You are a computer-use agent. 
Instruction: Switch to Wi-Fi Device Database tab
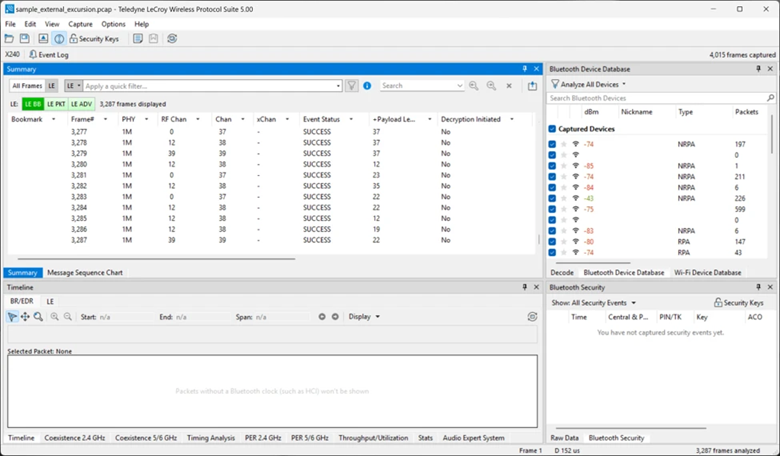[707, 273]
